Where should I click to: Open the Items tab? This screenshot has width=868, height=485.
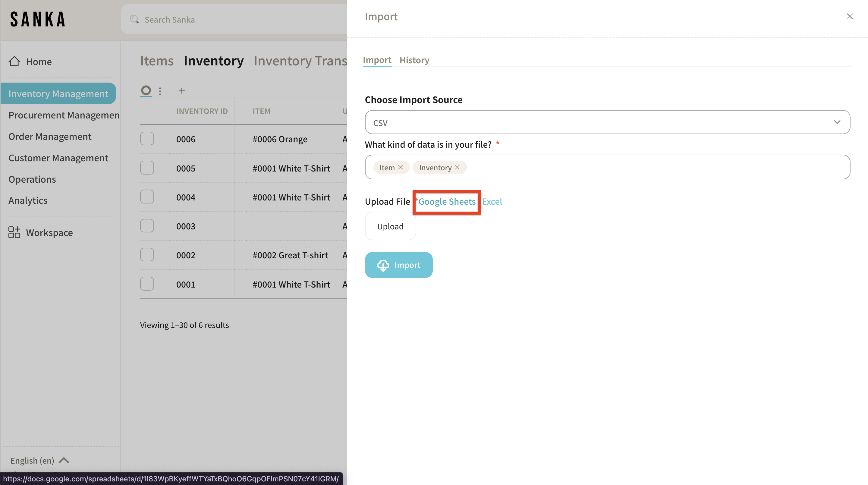(157, 61)
